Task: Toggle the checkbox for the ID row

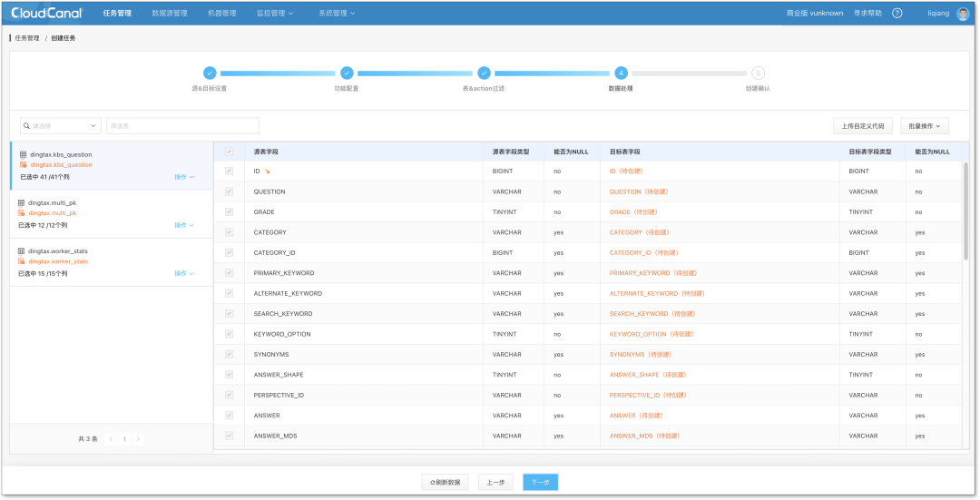Action: [x=230, y=172]
